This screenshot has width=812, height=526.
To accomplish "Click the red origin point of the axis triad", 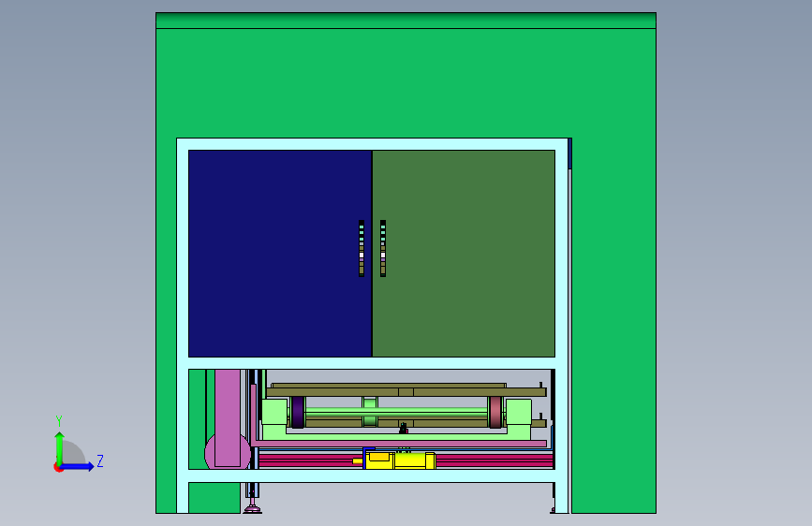I will pyautogui.click(x=58, y=467).
